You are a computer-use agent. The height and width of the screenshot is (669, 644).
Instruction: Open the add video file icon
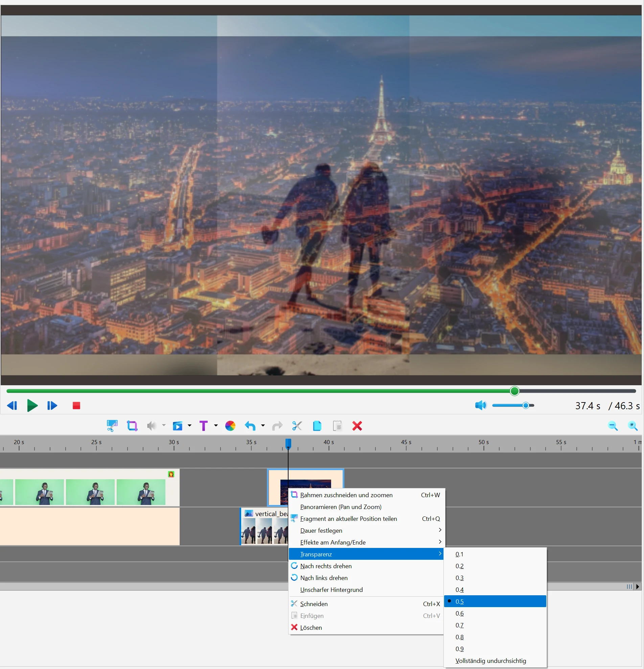[x=178, y=425]
